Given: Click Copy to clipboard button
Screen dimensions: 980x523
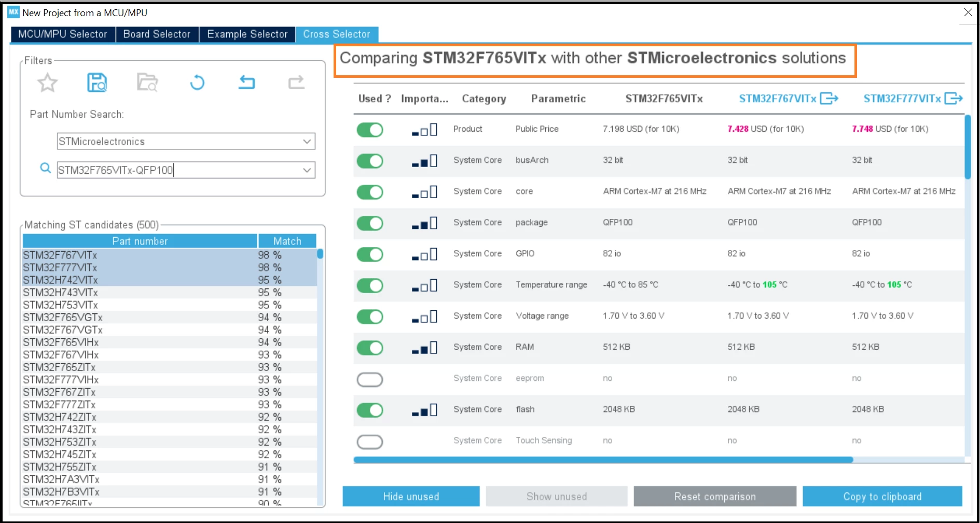Looking at the screenshot, I should [x=882, y=497].
